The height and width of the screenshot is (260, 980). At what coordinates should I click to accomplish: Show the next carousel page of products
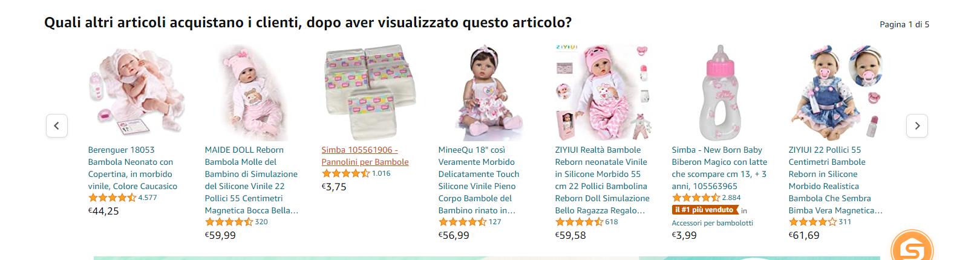pyautogui.click(x=916, y=126)
